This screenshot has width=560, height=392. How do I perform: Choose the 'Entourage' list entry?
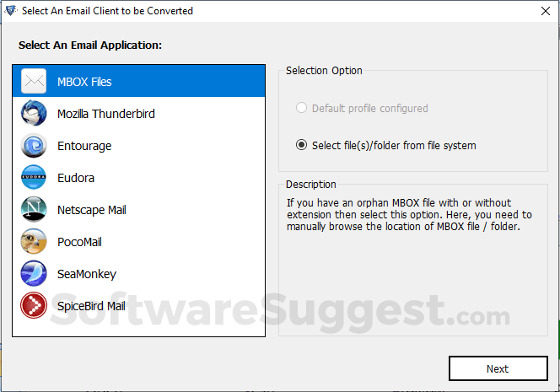tap(84, 146)
